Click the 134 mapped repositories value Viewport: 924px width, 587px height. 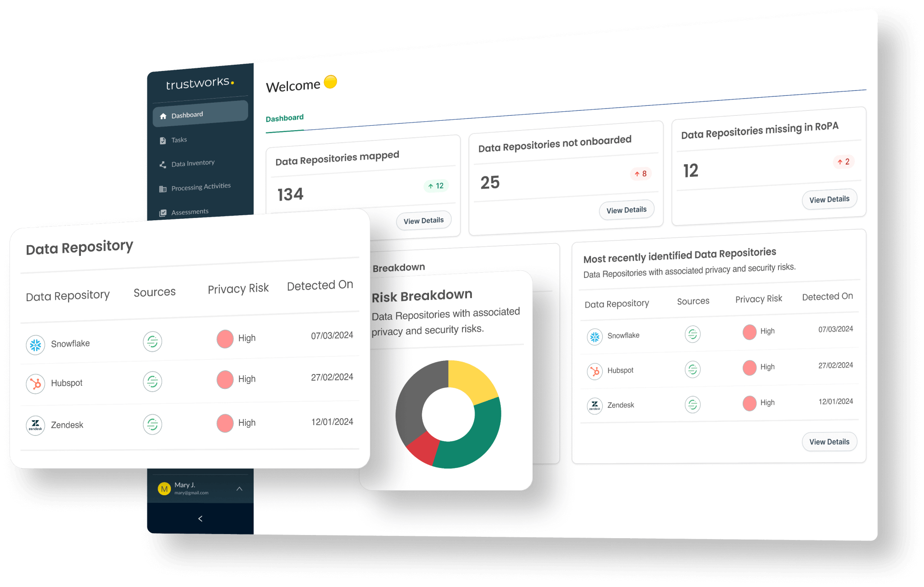pos(290,194)
